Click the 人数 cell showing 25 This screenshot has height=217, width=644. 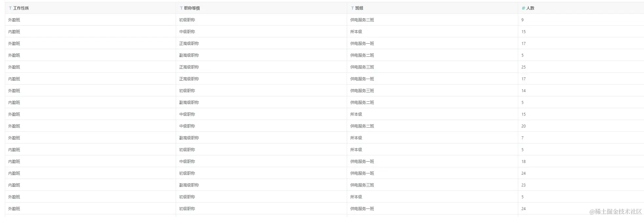coord(523,67)
